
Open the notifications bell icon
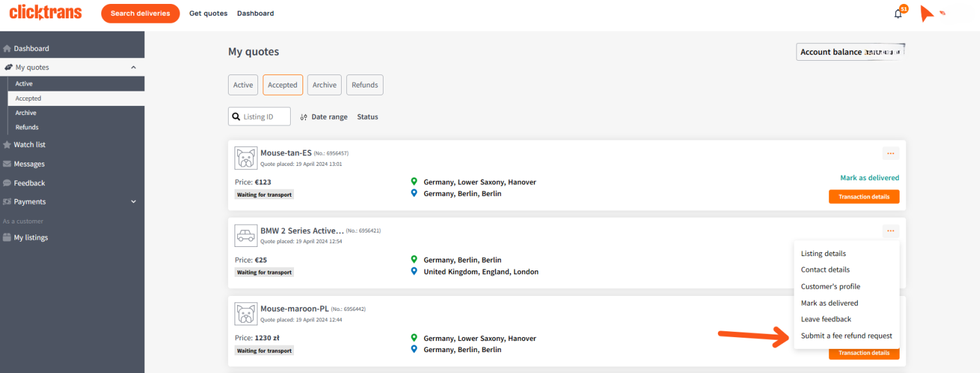click(x=898, y=14)
